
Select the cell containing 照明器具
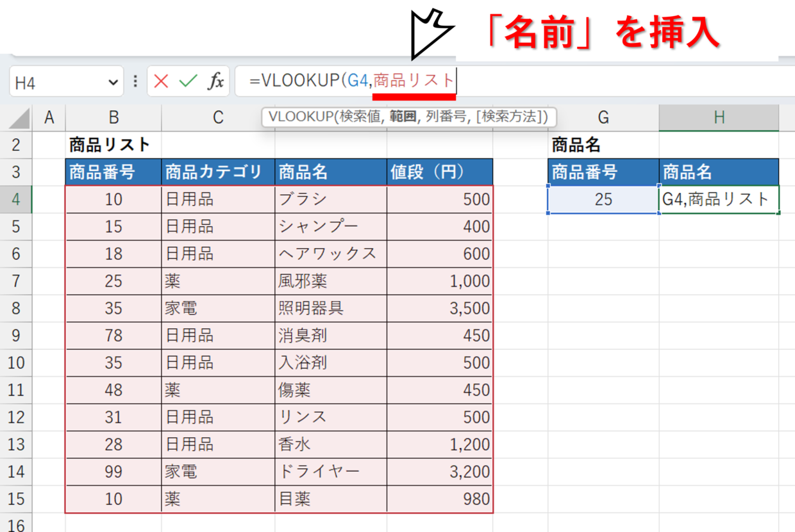pyautogui.click(x=331, y=308)
